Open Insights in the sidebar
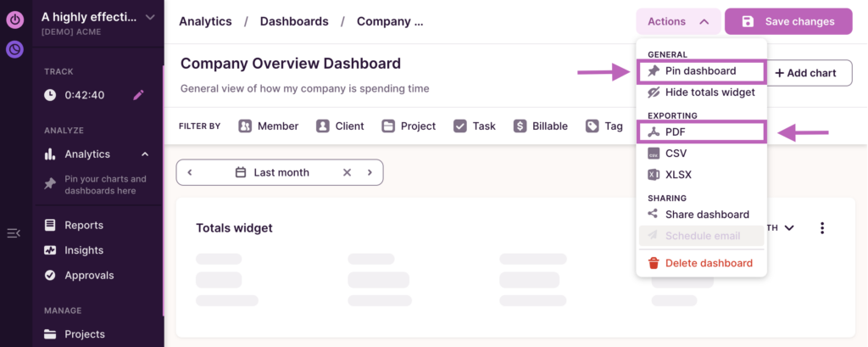This screenshot has width=868, height=347. point(84,250)
